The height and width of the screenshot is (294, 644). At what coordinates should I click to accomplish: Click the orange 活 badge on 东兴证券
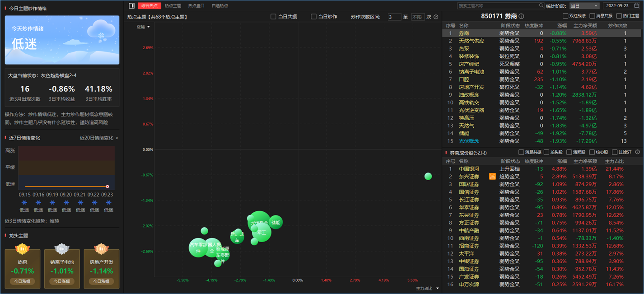(493, 177)
